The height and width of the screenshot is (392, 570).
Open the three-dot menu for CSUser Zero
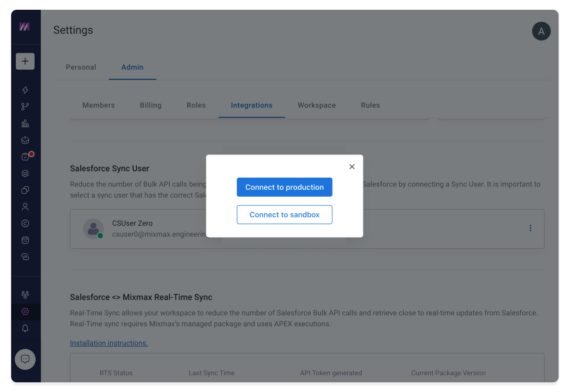pos(530,228)
